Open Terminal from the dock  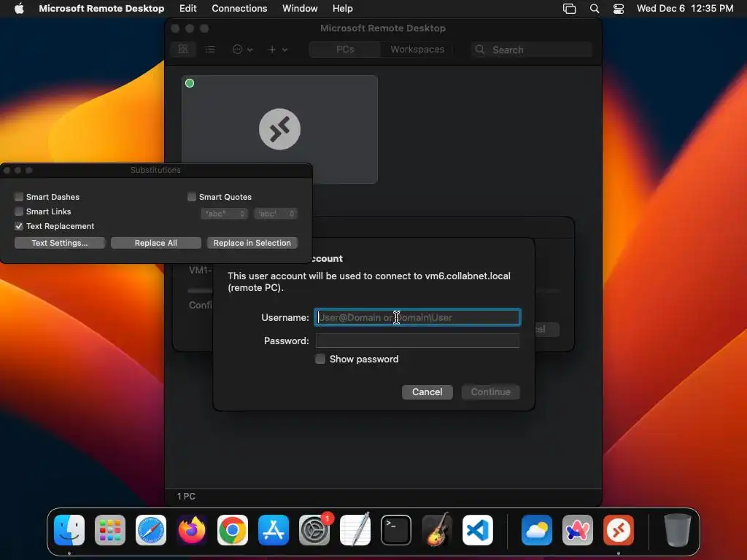396,530
